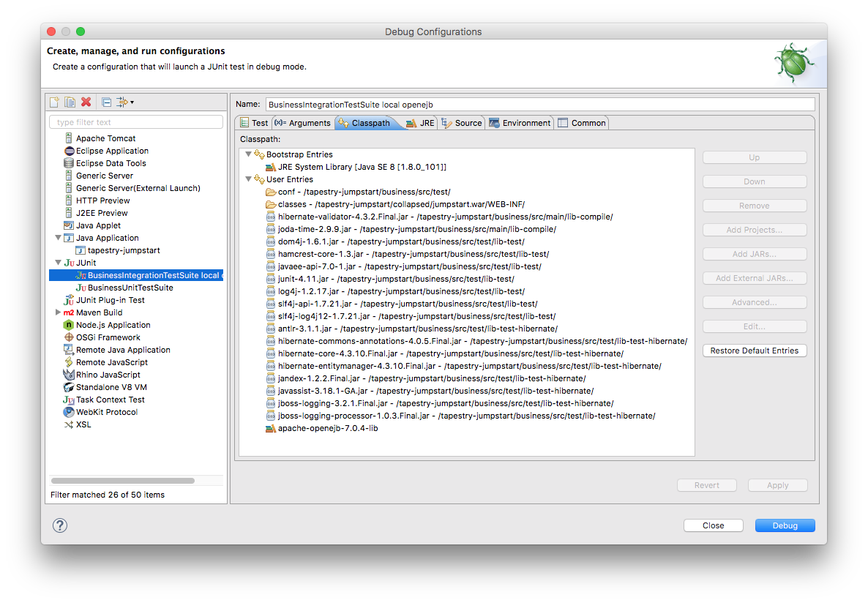The width and height of the screenshot is (868, 603).
Task: Click the J2EE Preview icon
Action: [x=69, y=213]
